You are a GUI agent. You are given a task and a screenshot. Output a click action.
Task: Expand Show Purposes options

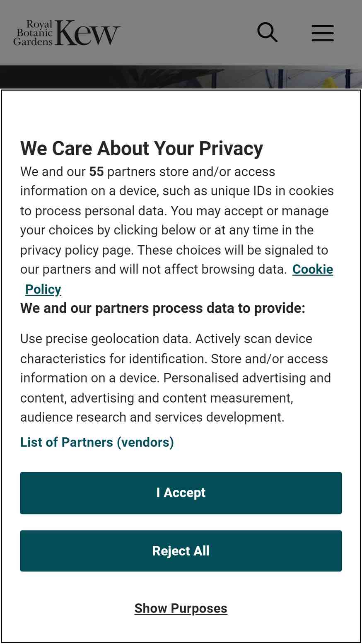click(181, 608)
